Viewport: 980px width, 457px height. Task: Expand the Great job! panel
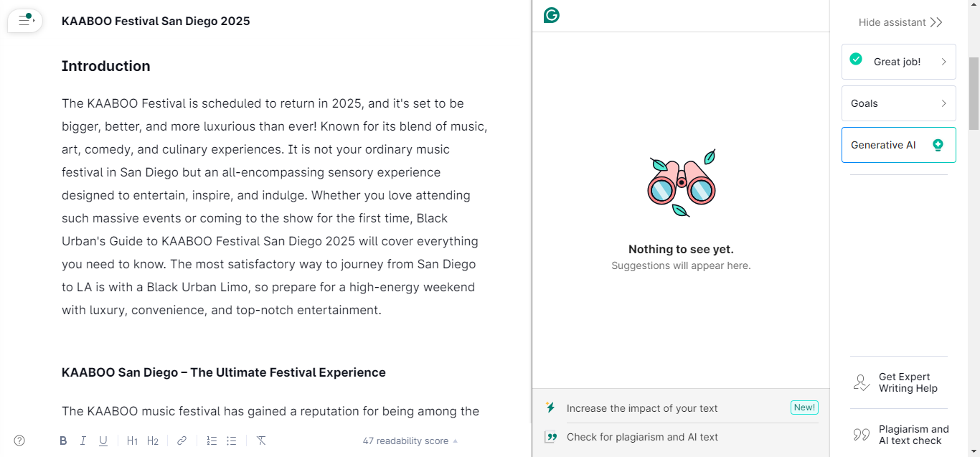pos(898,62)
